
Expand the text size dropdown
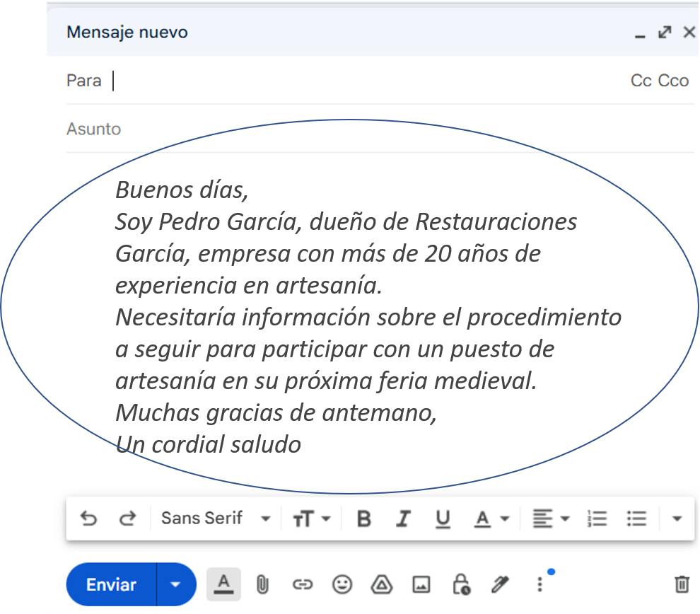[312, 519]
